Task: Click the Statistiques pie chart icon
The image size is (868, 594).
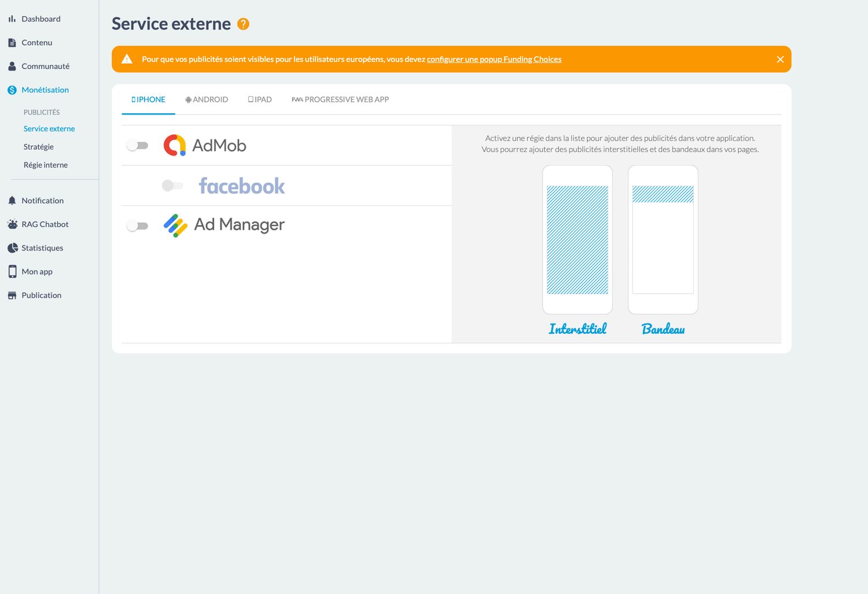Action: pyautogui.click(x=12, y=248)
